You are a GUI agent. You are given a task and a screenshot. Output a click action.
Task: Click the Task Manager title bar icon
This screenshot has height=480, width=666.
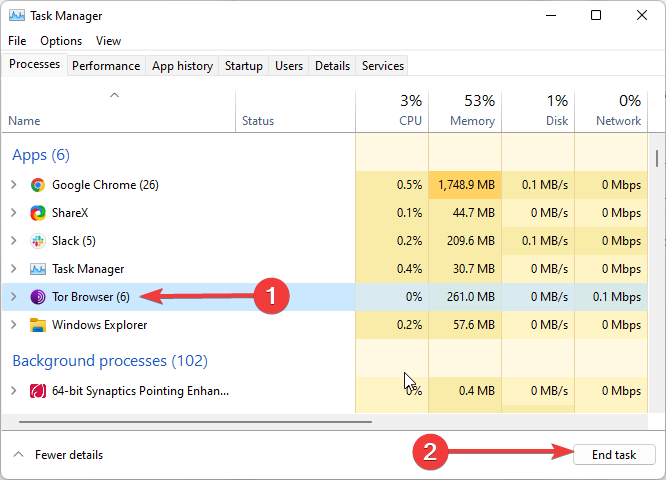coord(17,16)
